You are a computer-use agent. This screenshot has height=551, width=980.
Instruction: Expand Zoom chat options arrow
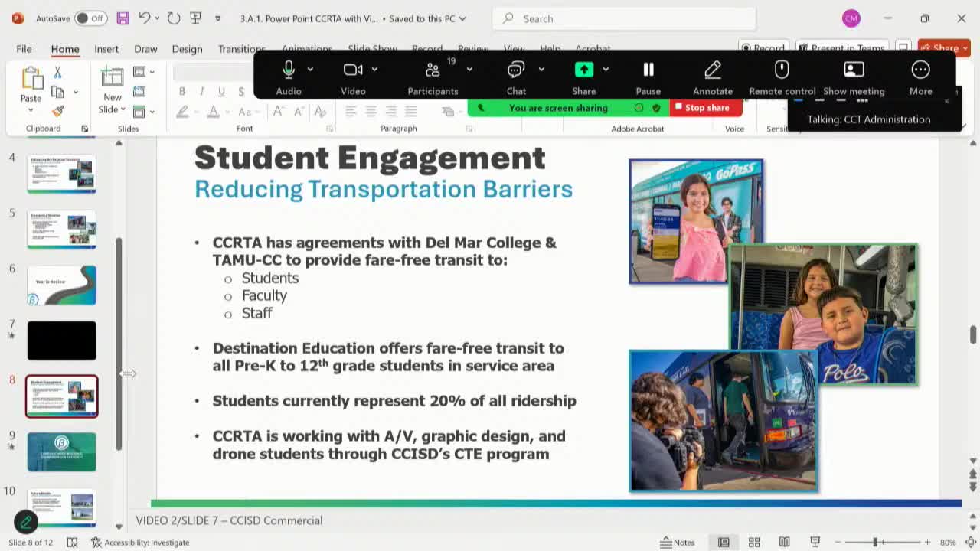[541, 70]
